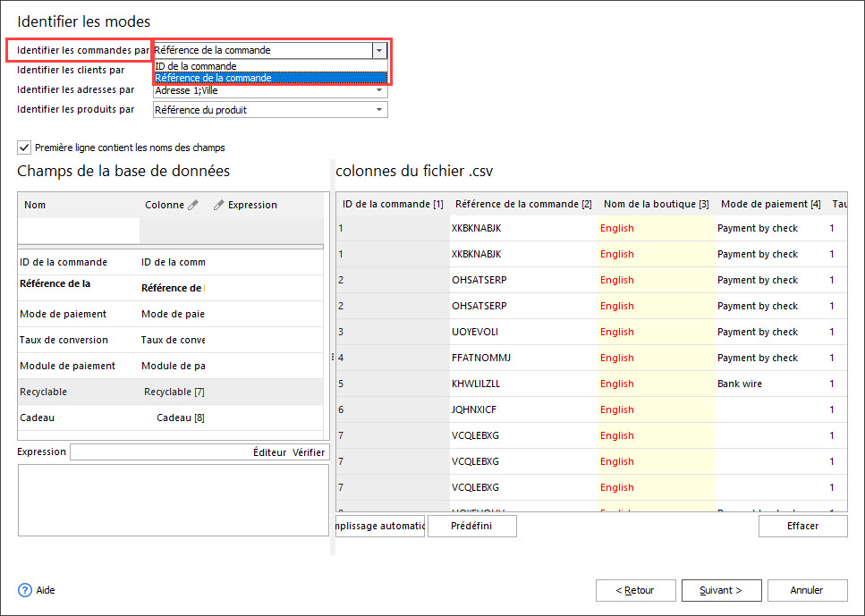
Task: Select the Cadeau field row
Action: [171, 418]
